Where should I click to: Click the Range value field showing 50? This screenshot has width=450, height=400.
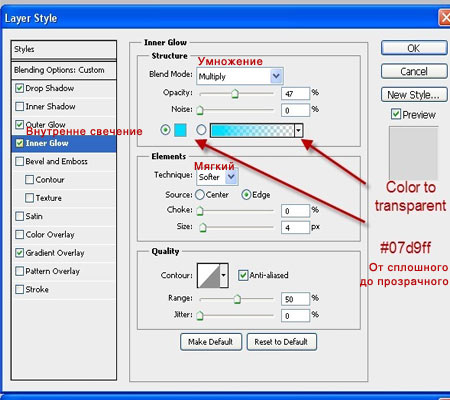[295, 299]
